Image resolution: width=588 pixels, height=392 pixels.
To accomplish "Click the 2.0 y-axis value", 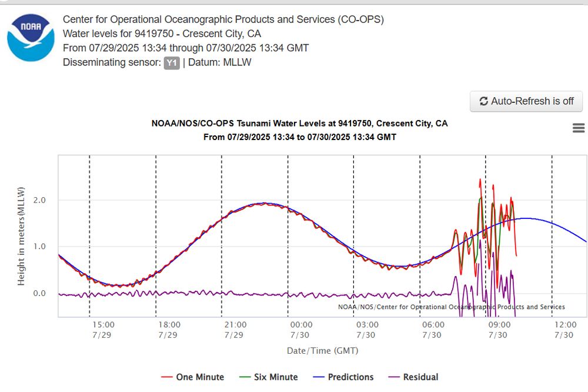I will click(x=39, y=200).
